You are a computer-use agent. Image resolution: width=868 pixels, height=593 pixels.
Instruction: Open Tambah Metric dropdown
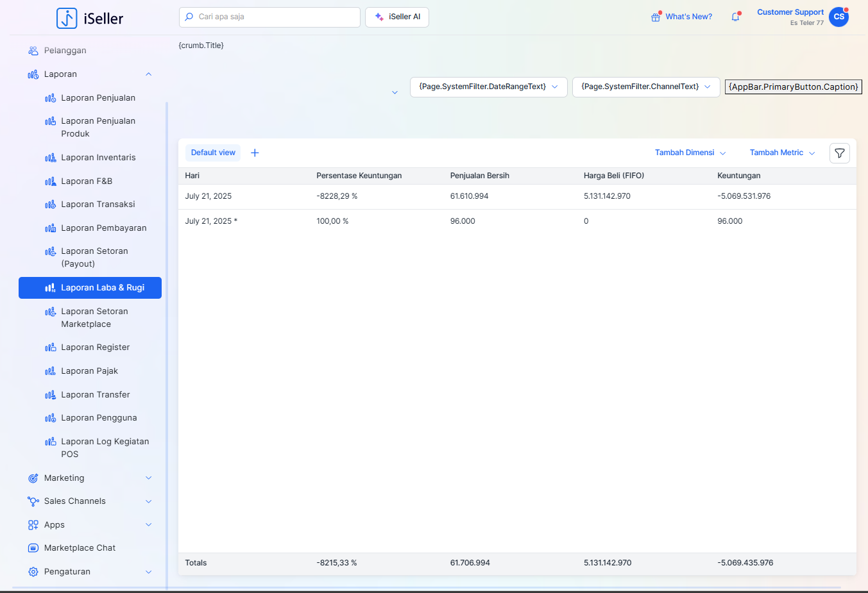click(x=782, y=153)
